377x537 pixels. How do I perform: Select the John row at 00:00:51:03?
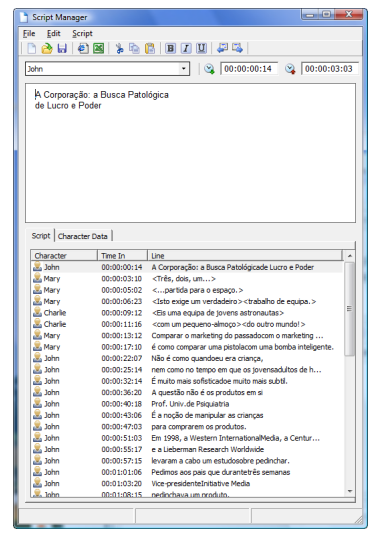[x=187, y=438]
